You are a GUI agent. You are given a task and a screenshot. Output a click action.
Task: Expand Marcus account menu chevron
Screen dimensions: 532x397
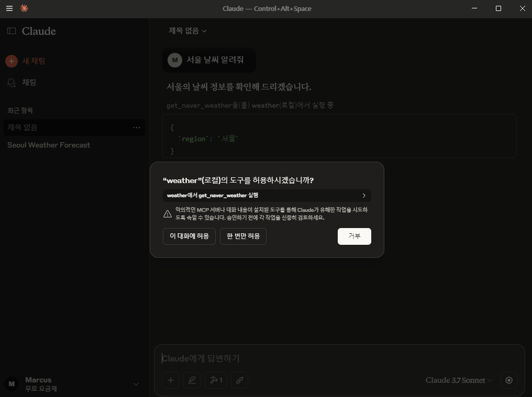point(136,384)
